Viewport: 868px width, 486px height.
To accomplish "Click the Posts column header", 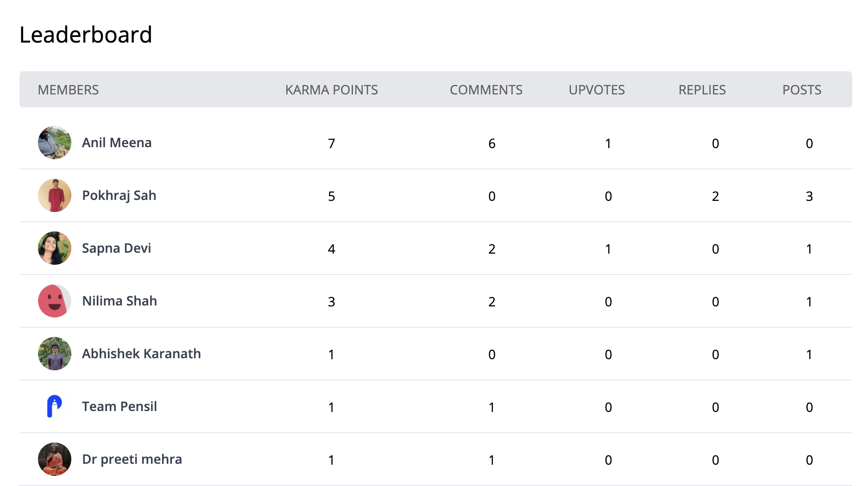I will (801, 90).
